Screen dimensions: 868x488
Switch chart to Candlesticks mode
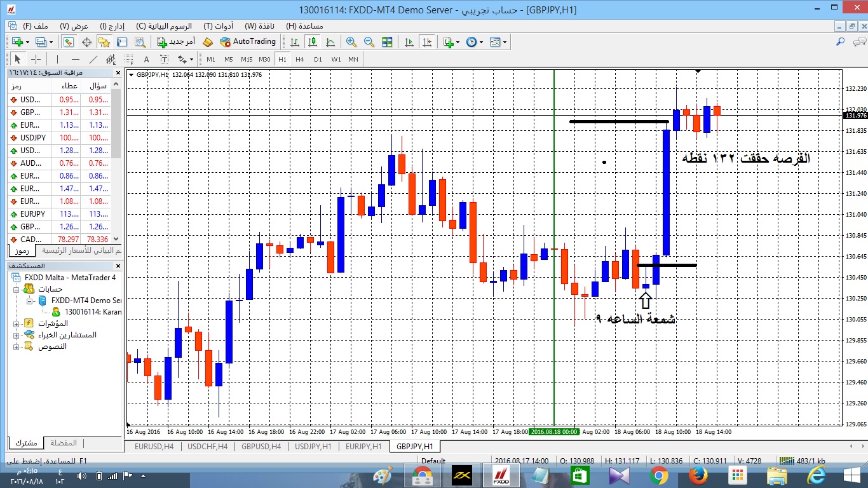click(x=313, y=42)
